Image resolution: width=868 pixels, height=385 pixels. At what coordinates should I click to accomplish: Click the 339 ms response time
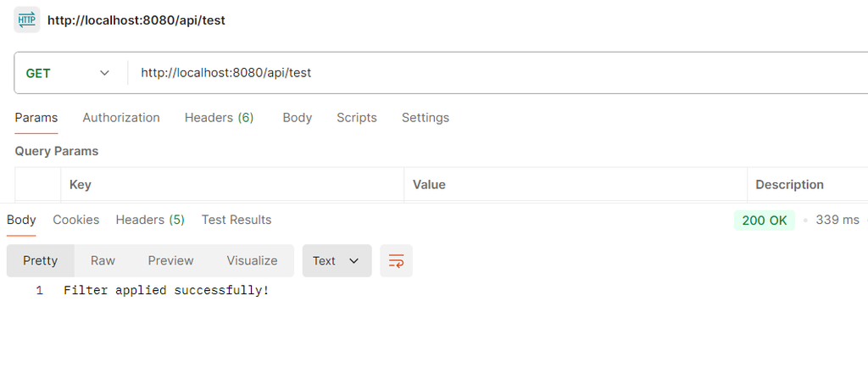[x=837, y=220]
